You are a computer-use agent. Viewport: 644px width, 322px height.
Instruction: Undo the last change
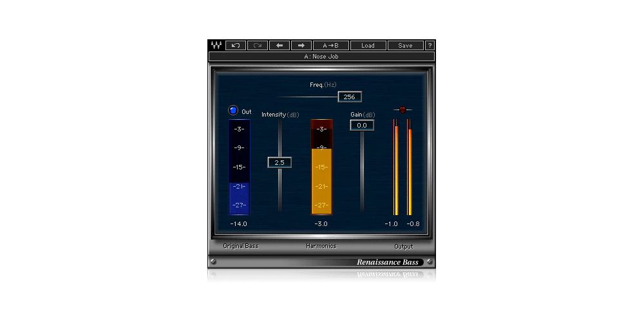pos(236,45)
